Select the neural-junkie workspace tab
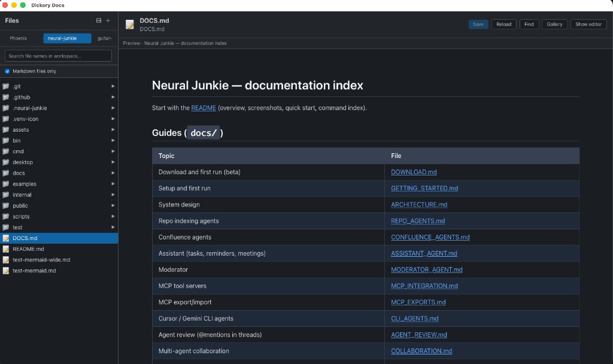Image resolution: width=613 pixels, height=364 pixels. pyautogui.click(x=67, y=38)
